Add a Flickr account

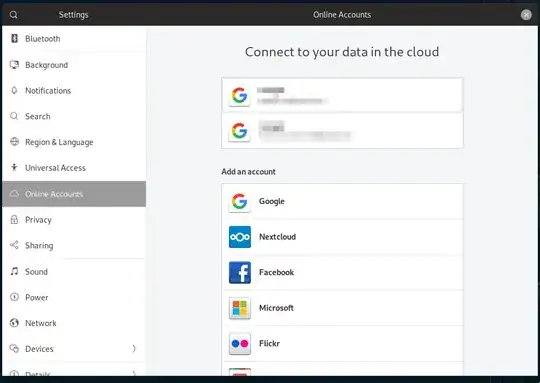[x=342, y=343]
